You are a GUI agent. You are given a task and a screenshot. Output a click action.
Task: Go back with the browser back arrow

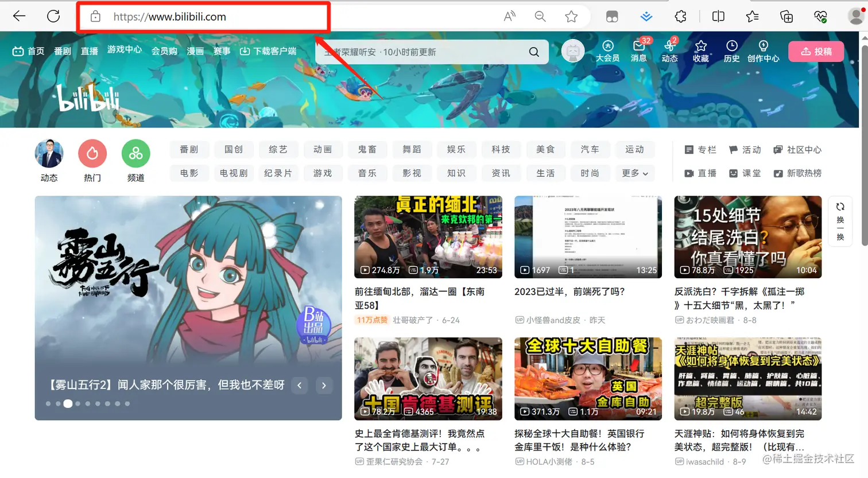click(x=20, y=16)
